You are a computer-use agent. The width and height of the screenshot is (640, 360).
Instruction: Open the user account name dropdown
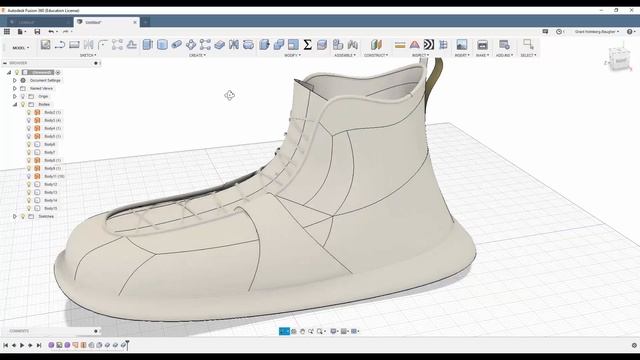[x=596, y=31]
